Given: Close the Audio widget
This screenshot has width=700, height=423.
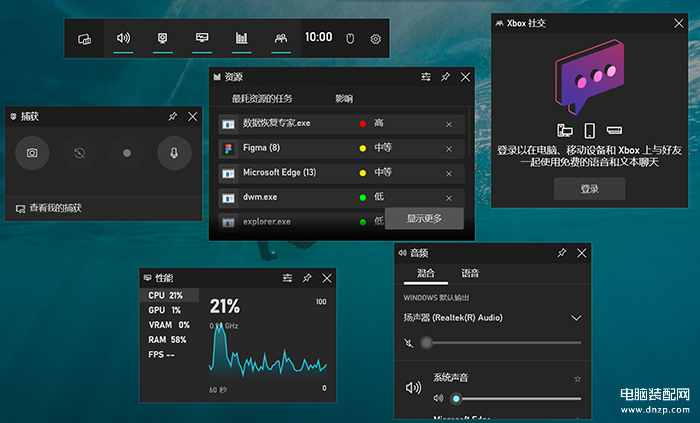Looking at the screenshot, I should click(x=581, y=253).
